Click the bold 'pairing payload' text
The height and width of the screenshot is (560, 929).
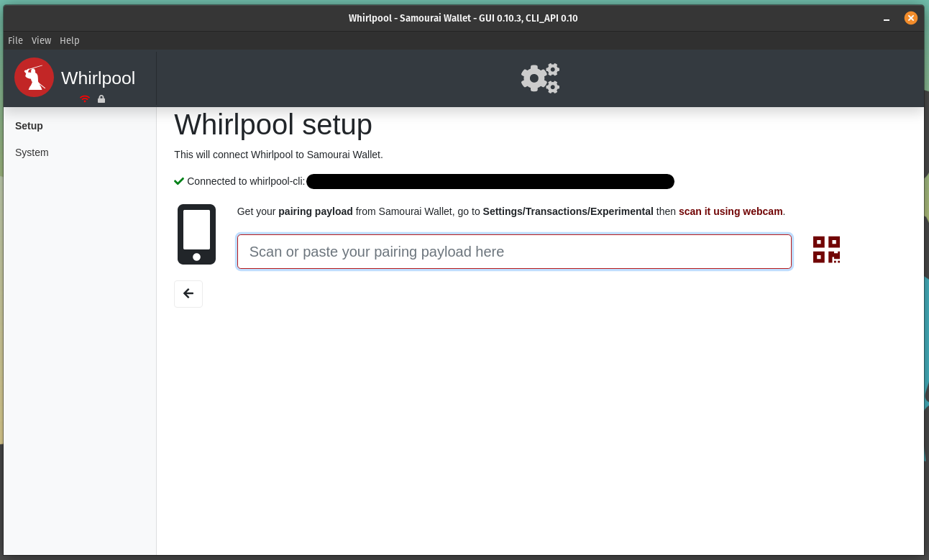point(316,211)
